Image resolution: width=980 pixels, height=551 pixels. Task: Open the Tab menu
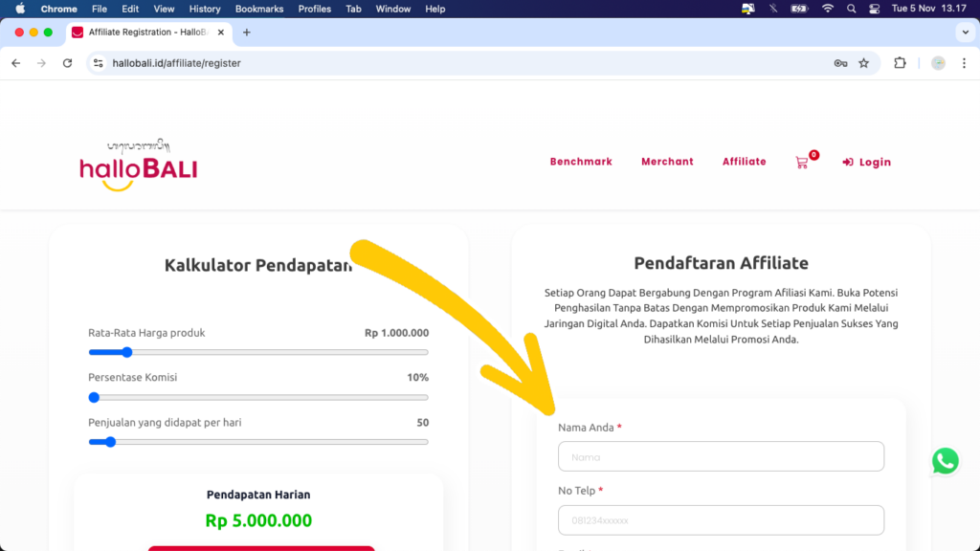(x=353, y=9)
